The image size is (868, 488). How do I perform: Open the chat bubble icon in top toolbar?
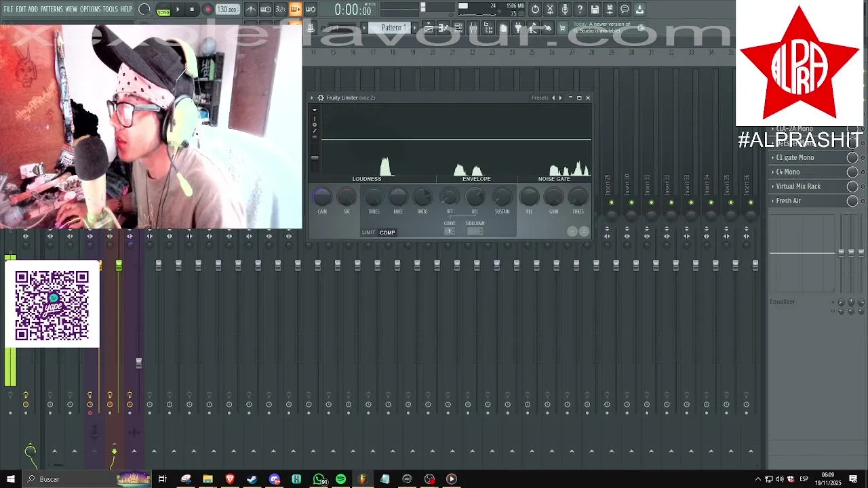click(x=625, y=9)
